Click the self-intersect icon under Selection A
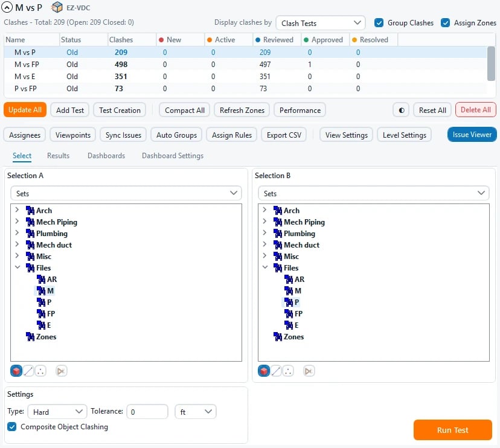The height and width of the screenshot is (448, 500). (x=61, y=371)
